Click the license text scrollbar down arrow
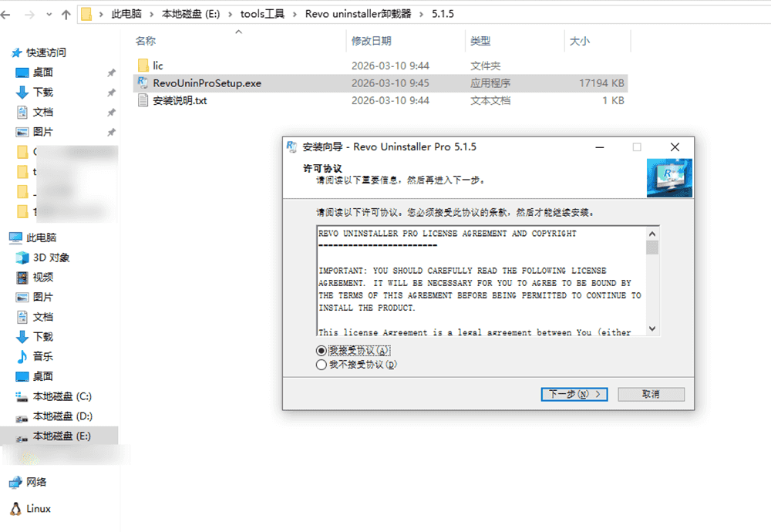771x532 pixels. click(652, 328)
